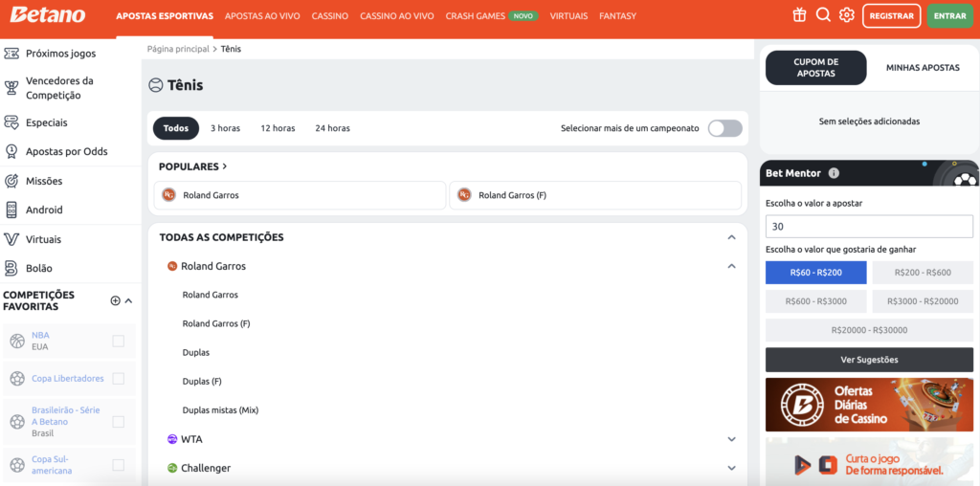The width and height of the screenshot is (980, 486).
Task: Click the Bet Mentor info icon
Action: 834,173
